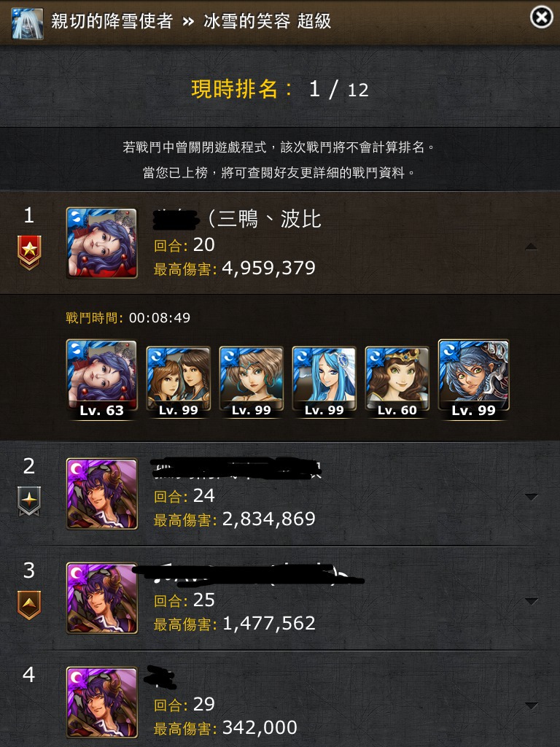
Task: Select the crowned Lv. 60 card
Action: click(x=397, y=382)
